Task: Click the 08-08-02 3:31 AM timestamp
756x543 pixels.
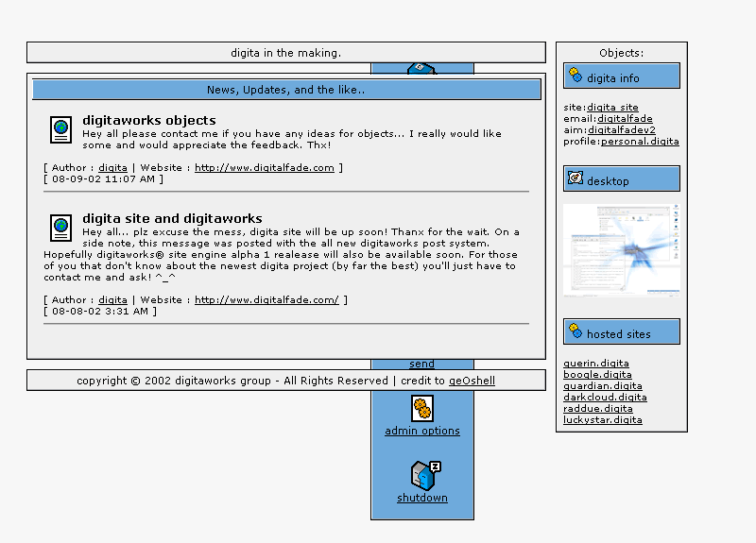Action: (x=100, y=312)
